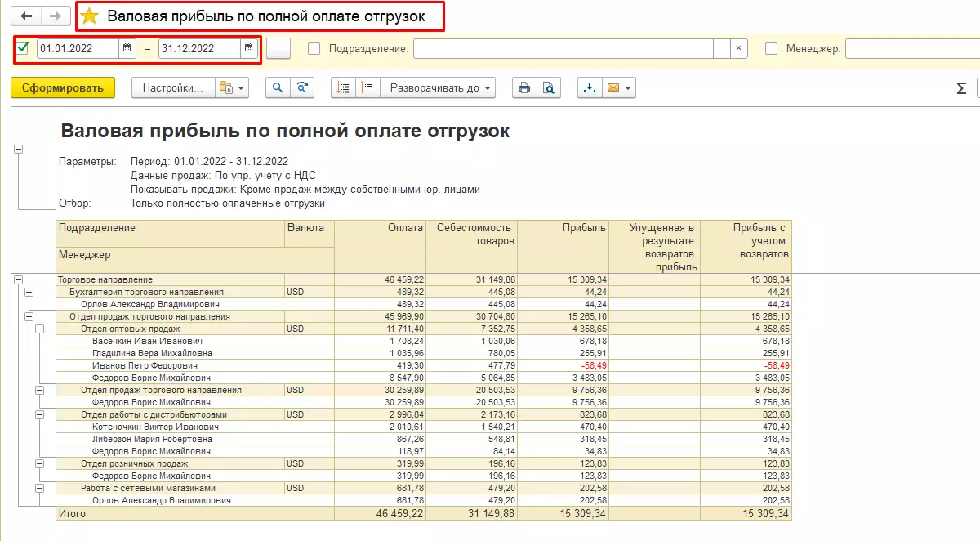Enable the Менеджер filter checkbox

click(771, 49)
